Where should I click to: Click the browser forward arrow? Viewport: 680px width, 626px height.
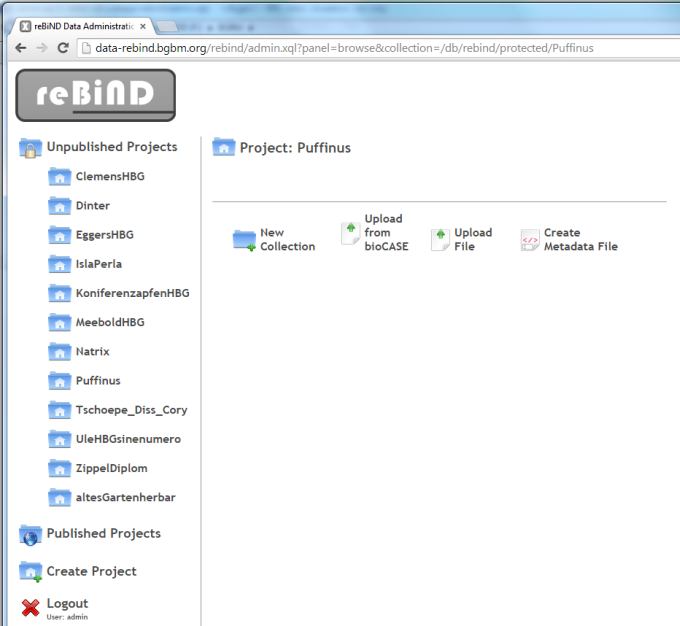[42, 48]
